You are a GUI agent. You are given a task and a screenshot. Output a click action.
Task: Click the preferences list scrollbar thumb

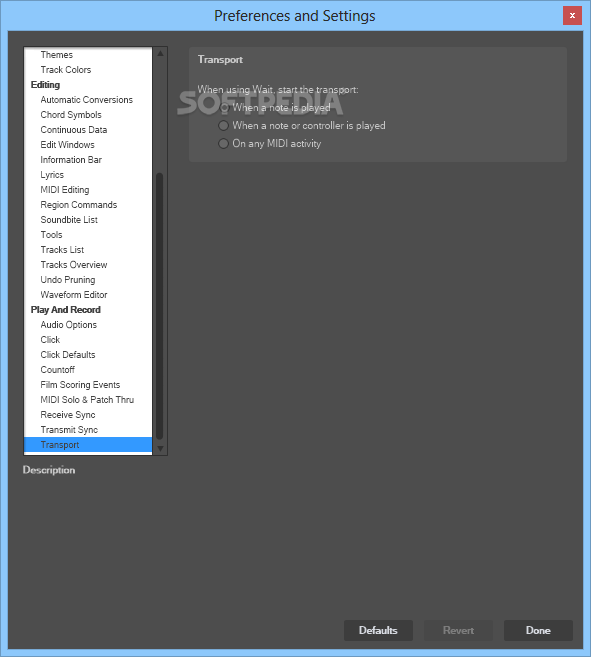(160, 306)
